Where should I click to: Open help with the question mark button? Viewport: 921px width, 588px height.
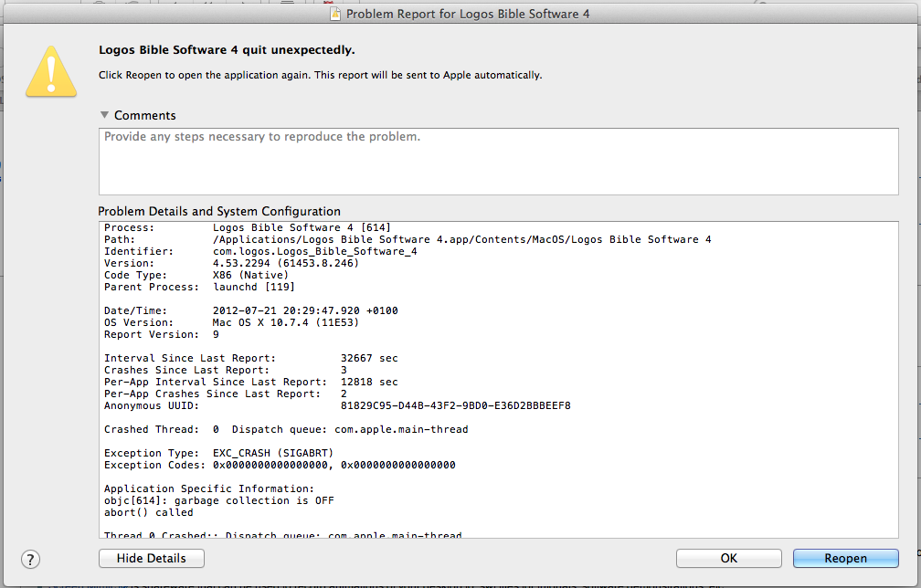[30, 560]
